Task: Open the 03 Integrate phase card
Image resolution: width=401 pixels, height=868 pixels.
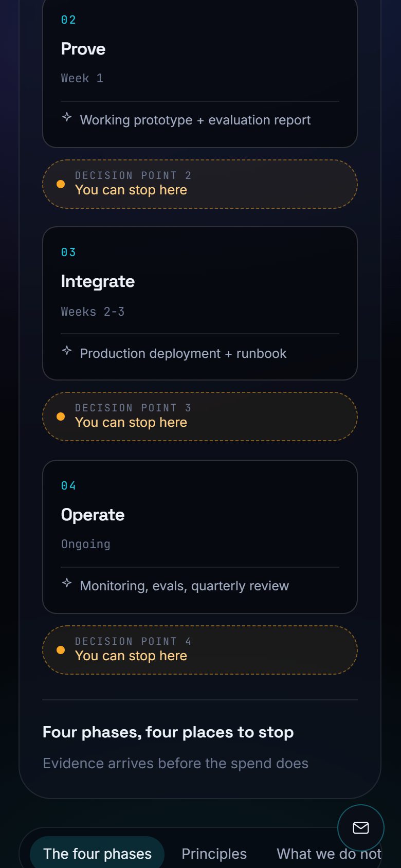Action: pos(200,303)
